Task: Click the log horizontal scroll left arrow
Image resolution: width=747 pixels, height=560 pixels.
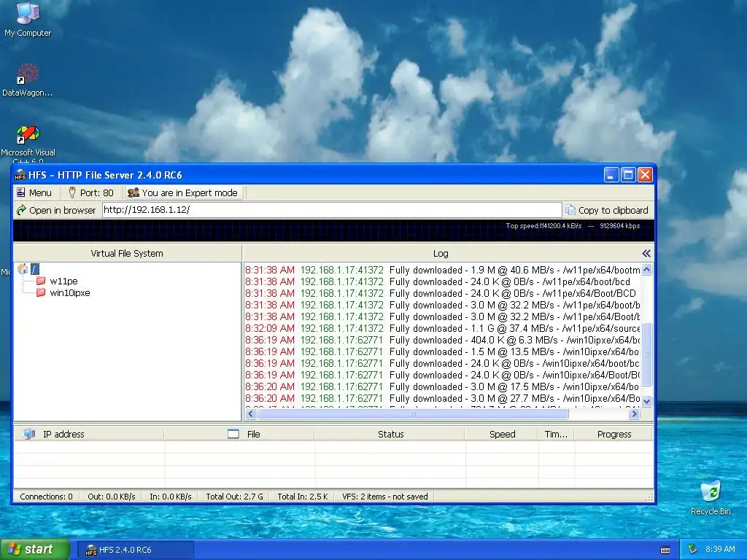Action: 251,414
